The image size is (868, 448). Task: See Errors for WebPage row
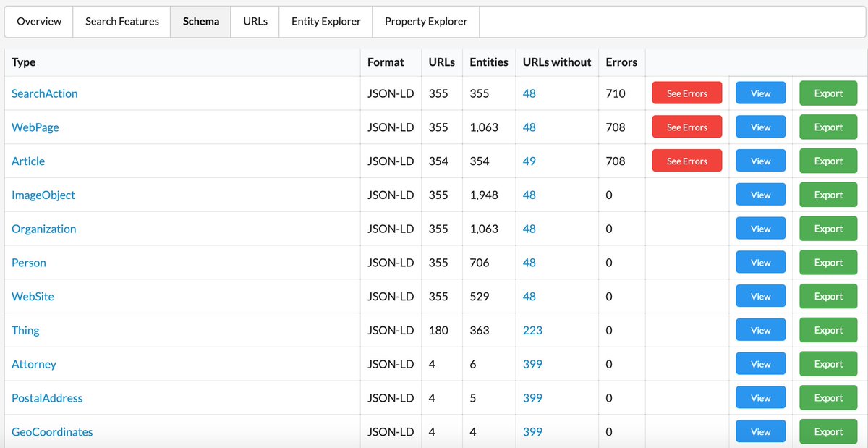tap(687, 127)
